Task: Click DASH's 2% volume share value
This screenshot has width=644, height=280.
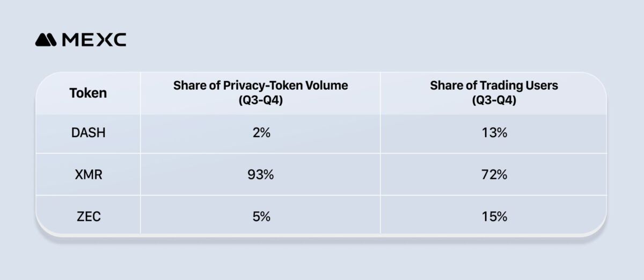Action: (260, 133)
